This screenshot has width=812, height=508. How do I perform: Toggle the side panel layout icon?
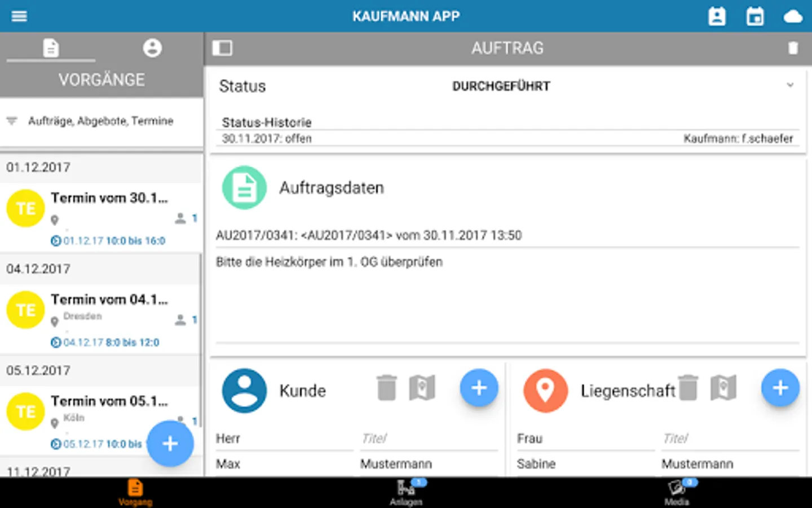point(222,48)
